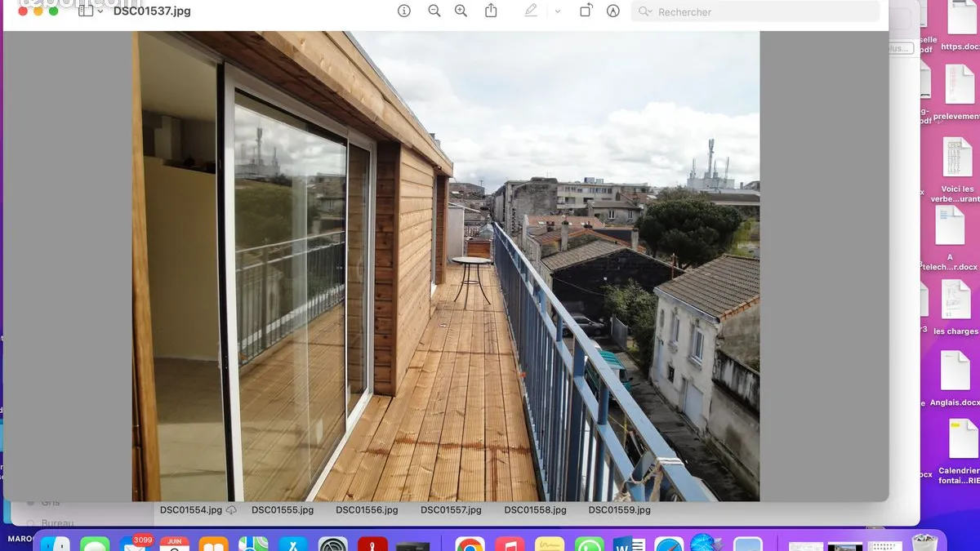Click the displayed balcony photo
The image size is (980, 551).
446,266
